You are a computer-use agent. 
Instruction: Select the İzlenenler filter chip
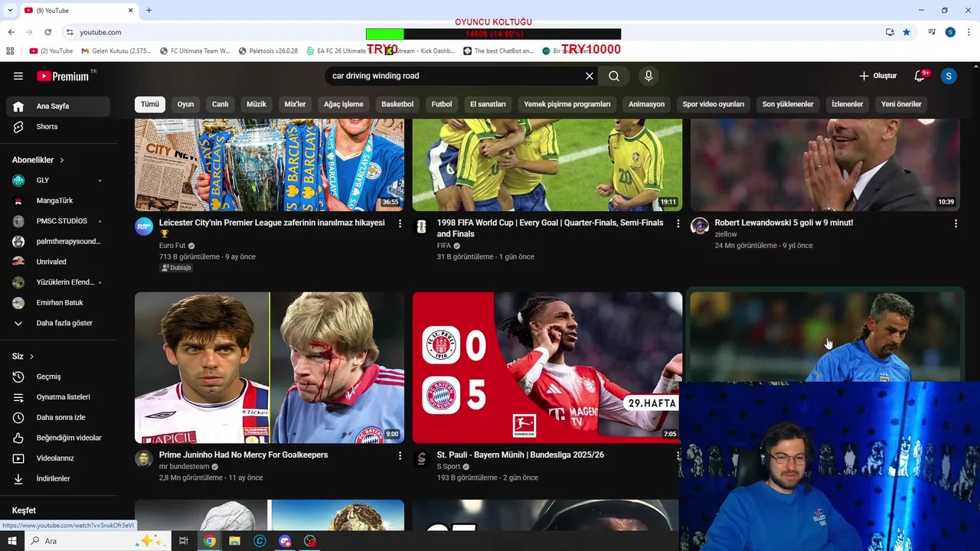(848, 104)
